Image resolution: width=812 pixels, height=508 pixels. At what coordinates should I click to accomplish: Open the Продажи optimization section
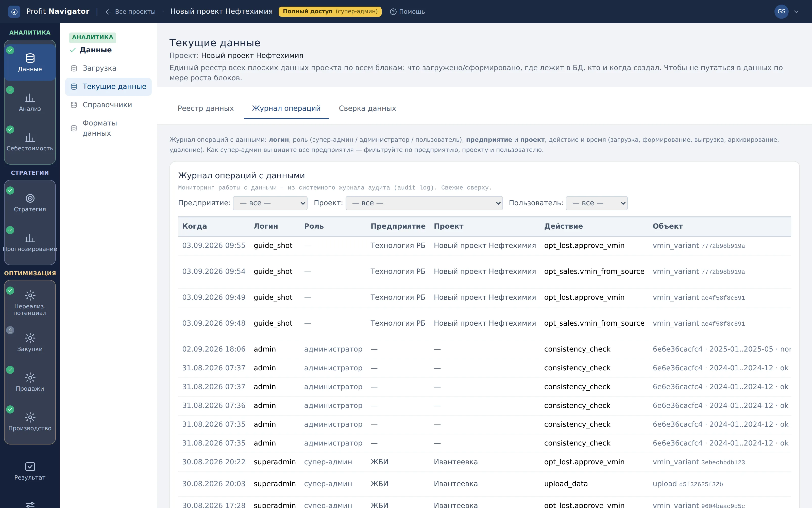point(30,382)
